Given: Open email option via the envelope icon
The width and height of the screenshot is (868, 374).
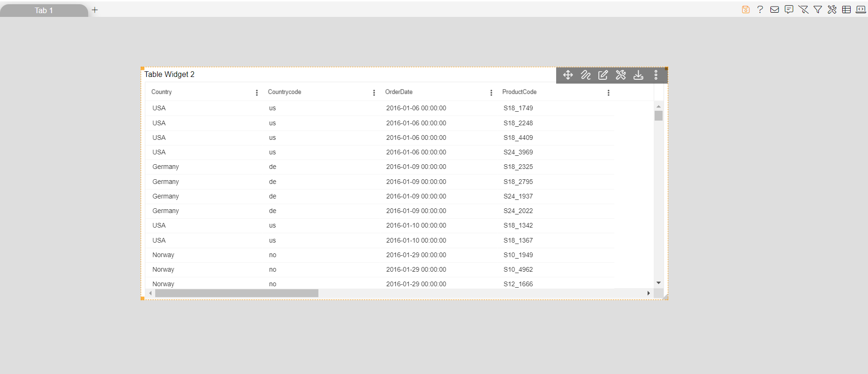Looking at the screenshot, I should 775,9.
